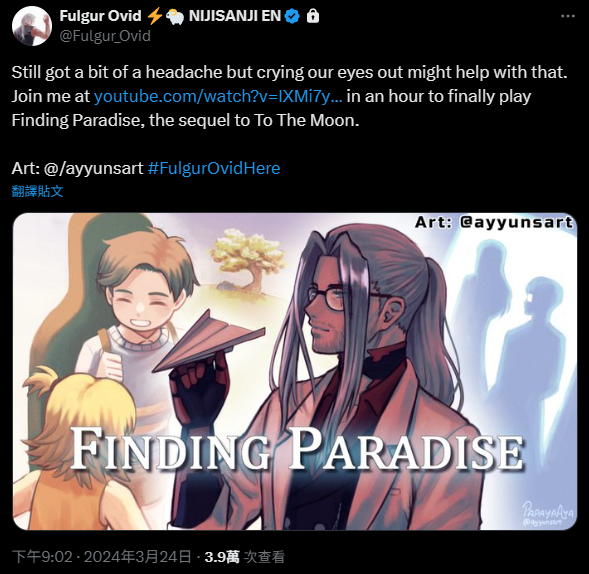
Task: Click the paper airplane in the artwork
Action: pos(209,341)
